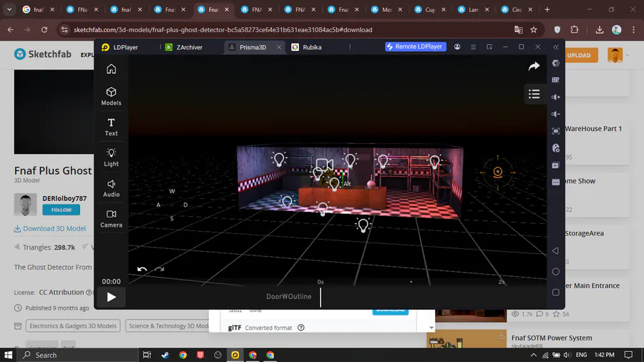Click the Remote LDPlayer button

tap(416, 47)
